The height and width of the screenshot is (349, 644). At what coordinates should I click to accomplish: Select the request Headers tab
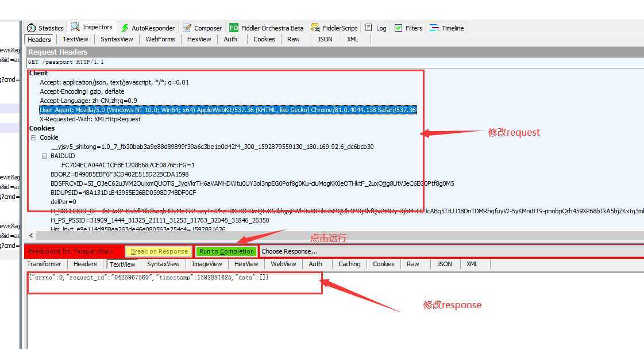click(x=40, y=40)
